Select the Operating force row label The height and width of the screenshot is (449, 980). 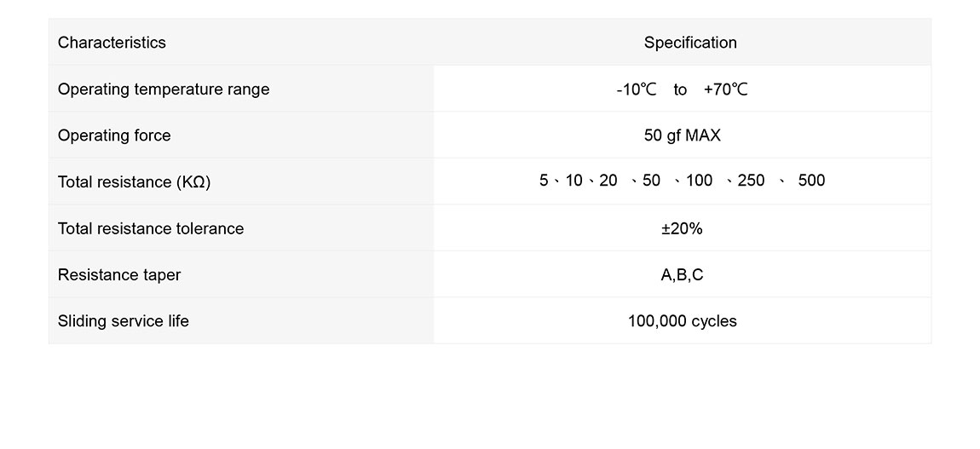114,135
